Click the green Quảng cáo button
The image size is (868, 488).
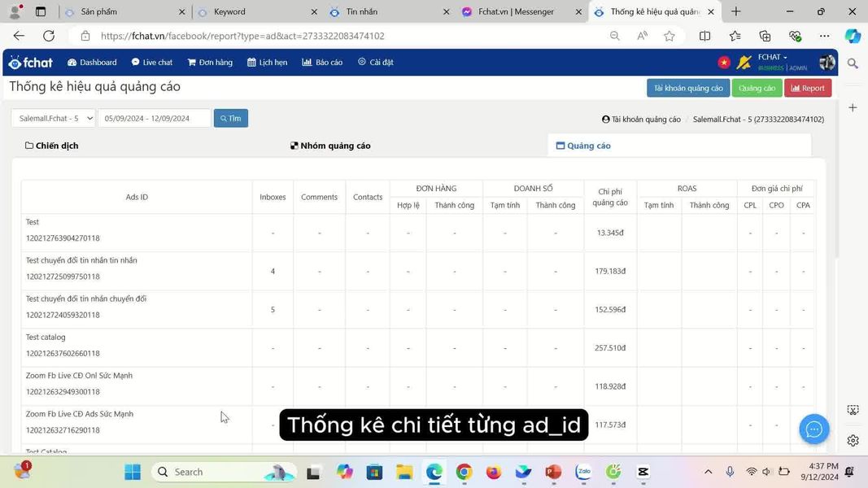[757, 88]
